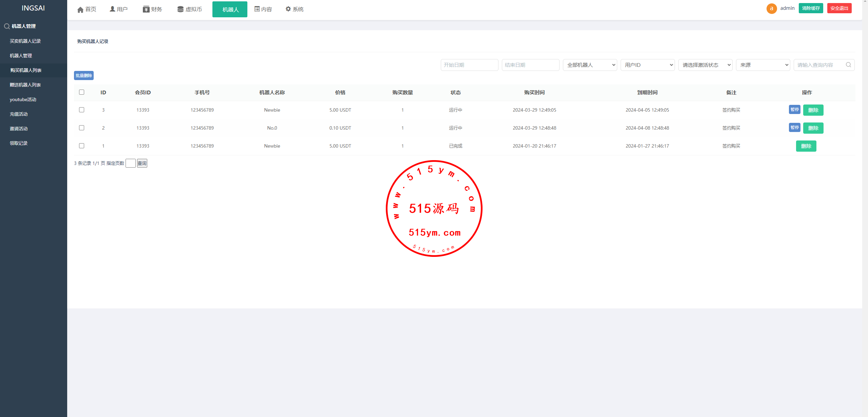Select 赠送机器人列表 in the sidebar

pos(25,85)
